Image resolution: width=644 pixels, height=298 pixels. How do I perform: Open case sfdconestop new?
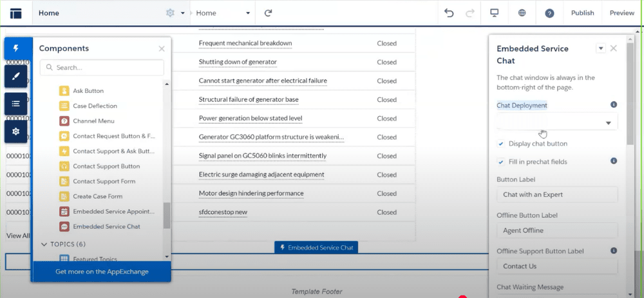[223, 212]
